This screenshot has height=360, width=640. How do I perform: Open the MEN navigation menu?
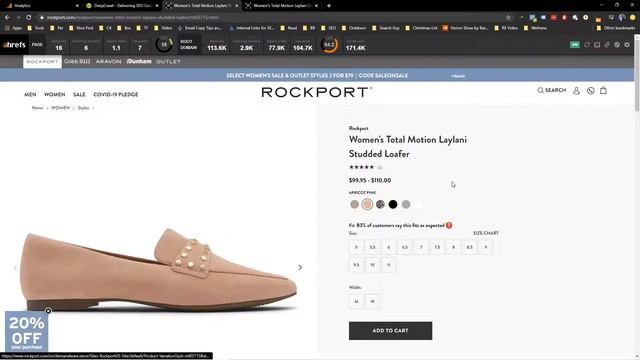click(x=30, y=94)
